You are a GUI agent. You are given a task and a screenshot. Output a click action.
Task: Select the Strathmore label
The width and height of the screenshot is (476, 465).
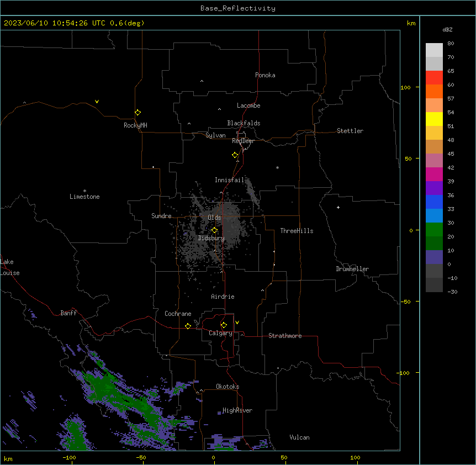pos(285,336)
